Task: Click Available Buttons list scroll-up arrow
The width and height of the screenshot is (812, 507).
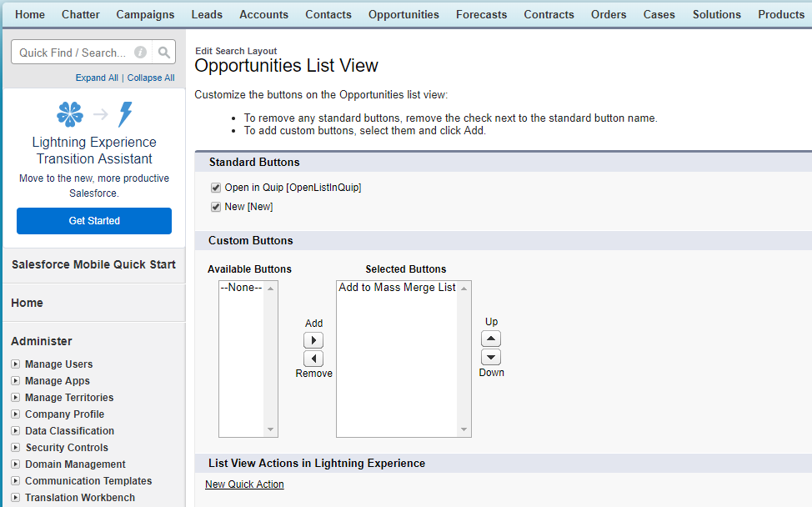Action: tap(270, 289)
